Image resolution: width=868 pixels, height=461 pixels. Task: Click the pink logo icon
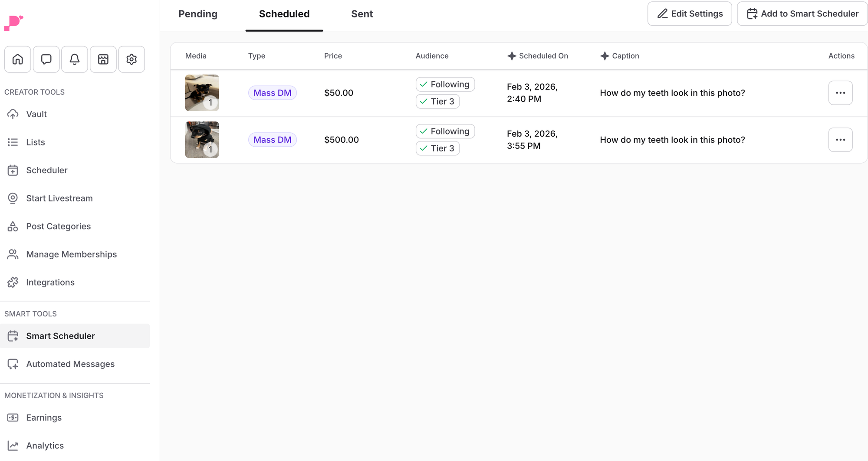(x=13, y=23)
